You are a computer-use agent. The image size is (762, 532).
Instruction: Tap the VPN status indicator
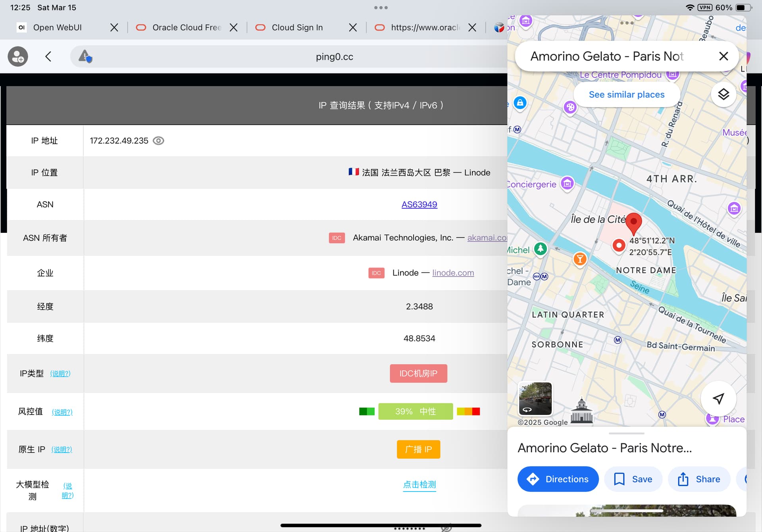[x=705, y=8]
